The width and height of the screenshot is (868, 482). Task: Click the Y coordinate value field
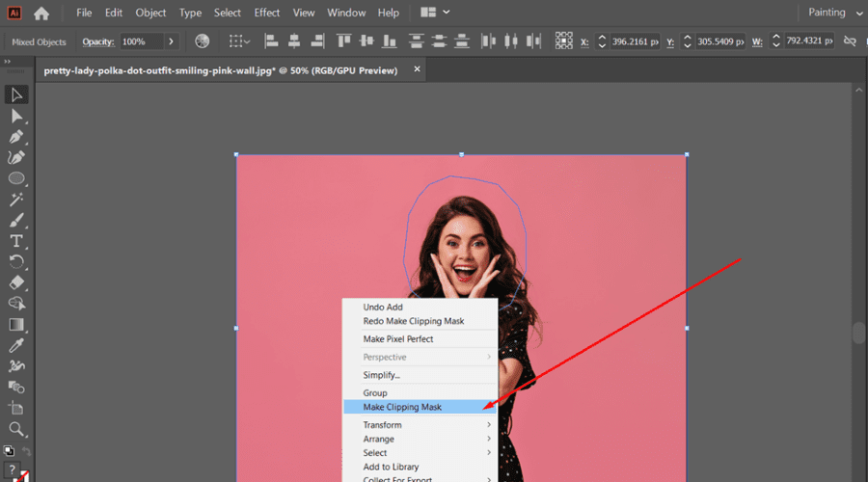720,41
